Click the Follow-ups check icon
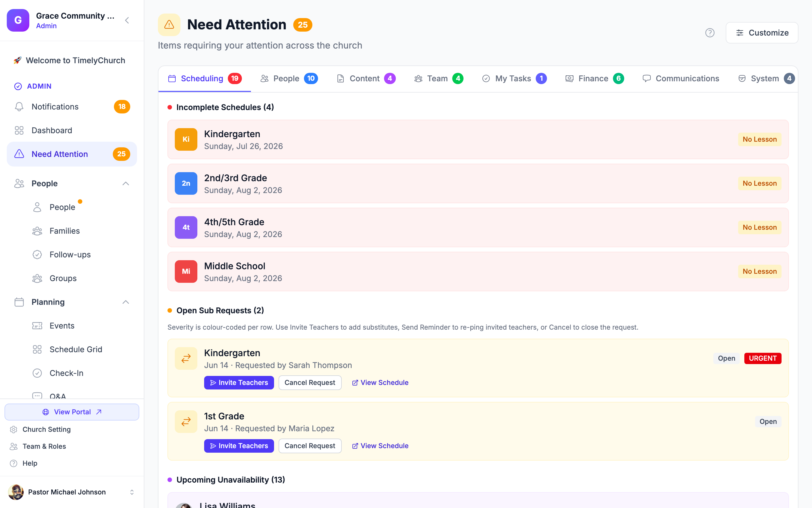The image size is (812, 508). pos(37,255)
